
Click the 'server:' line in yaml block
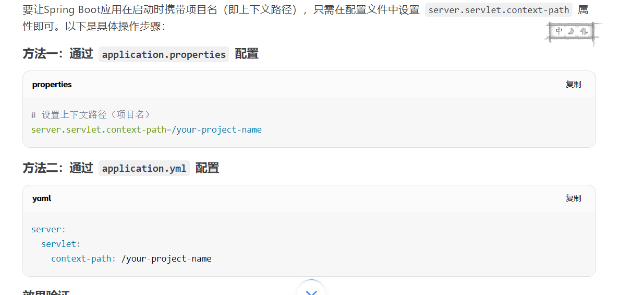48,229
